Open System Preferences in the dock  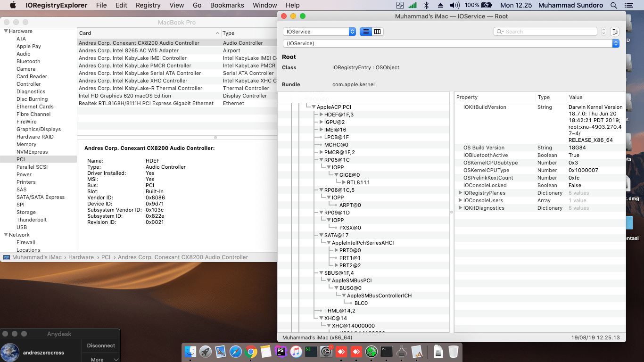pos(326,352)
